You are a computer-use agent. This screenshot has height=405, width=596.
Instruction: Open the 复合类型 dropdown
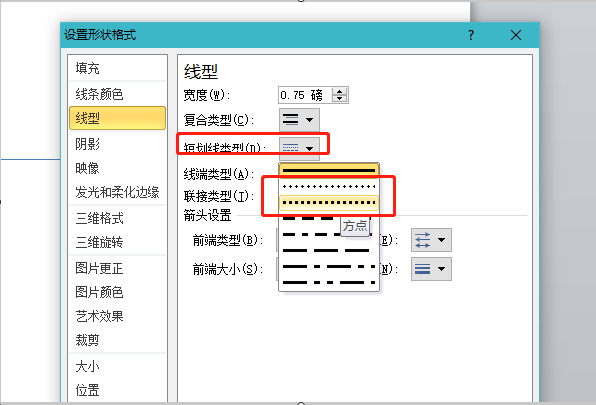[299, 120]
